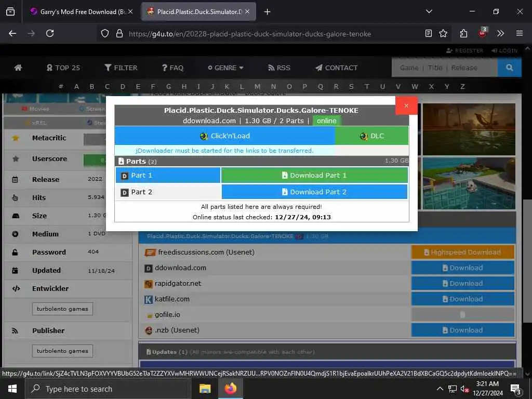Viewport: 532px width, 399px height.
Task: Click Download for rapidgator.net row
Action: pos(463,283)
